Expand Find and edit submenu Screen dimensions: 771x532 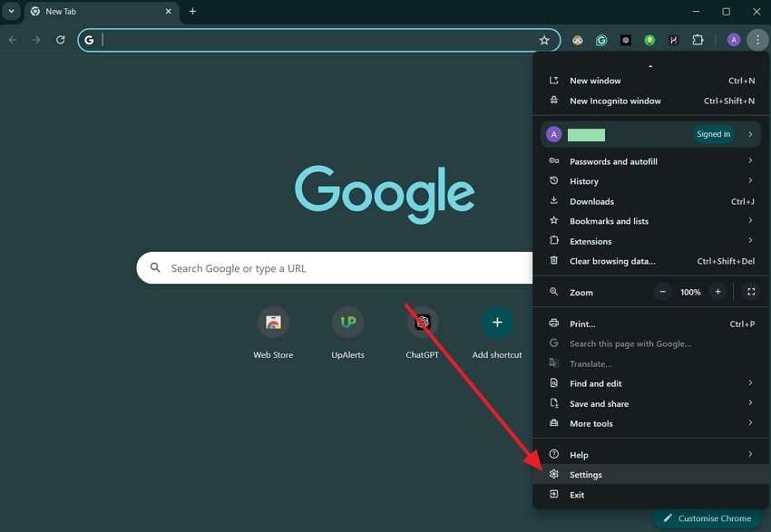(x=651, y=383)
